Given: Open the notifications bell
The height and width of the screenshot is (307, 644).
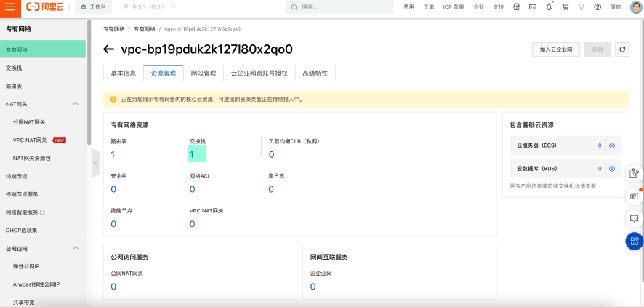Looking at the screenshot, I should coord(549,7).
